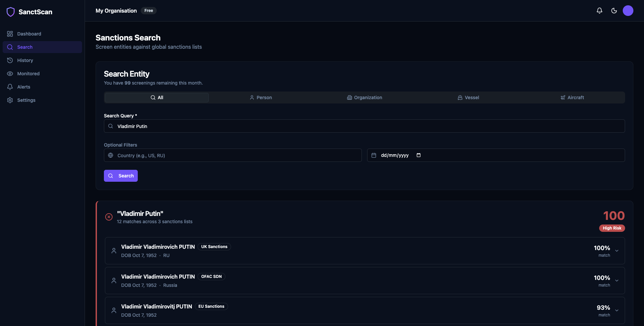Click the red X result status icon

pos(109,217)
